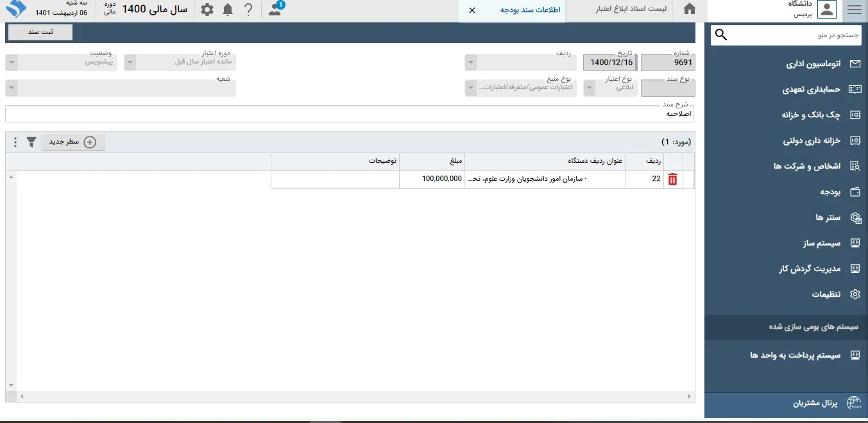Open notifications bell icon

pyautogui.click(x=228, y=10)
